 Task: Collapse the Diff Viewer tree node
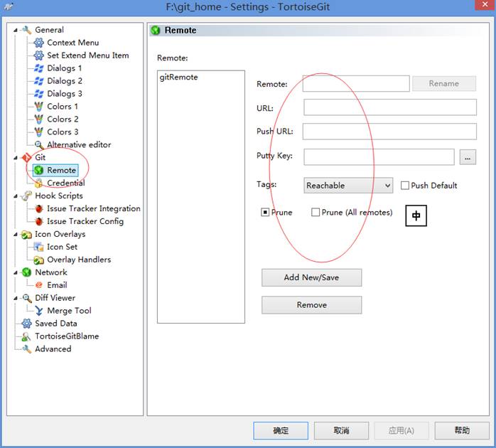(x=16, y=298)
